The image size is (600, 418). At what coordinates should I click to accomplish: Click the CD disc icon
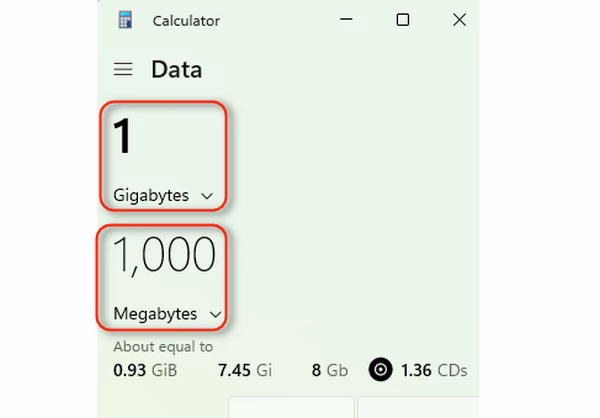(x=380, y=370)
